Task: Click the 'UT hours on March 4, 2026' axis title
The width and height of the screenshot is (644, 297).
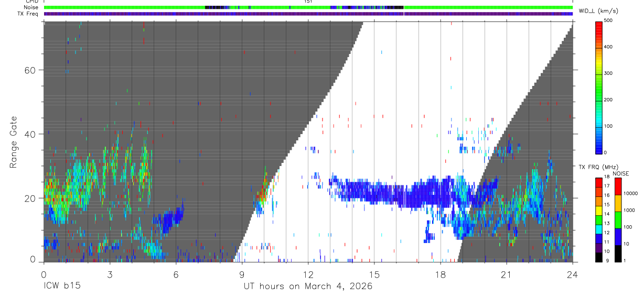Action: [308, 287]
